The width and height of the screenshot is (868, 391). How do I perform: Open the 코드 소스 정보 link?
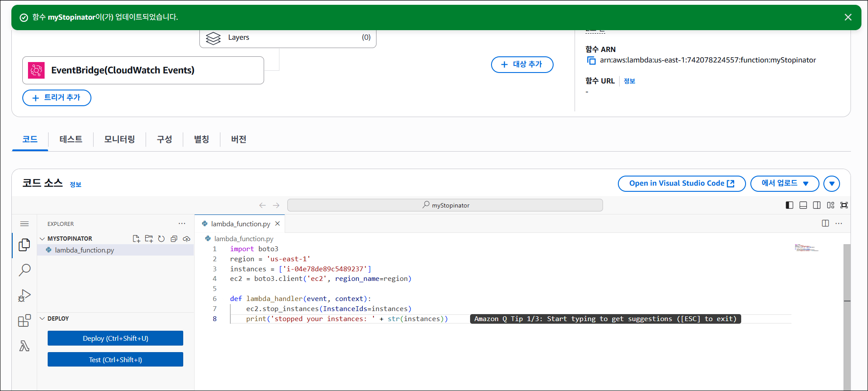(76, 184)
